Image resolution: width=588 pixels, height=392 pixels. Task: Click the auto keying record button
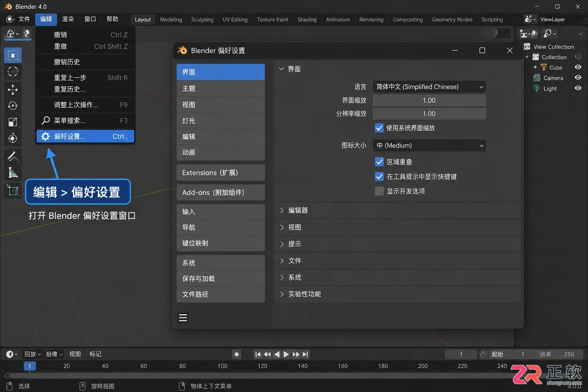(x=236, y=354)
